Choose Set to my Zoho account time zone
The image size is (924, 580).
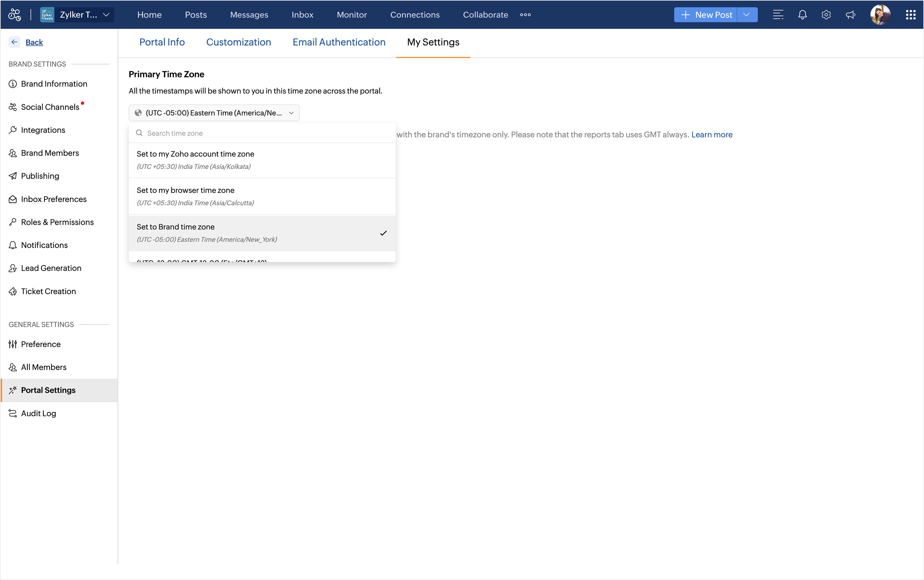pos(262,160)
